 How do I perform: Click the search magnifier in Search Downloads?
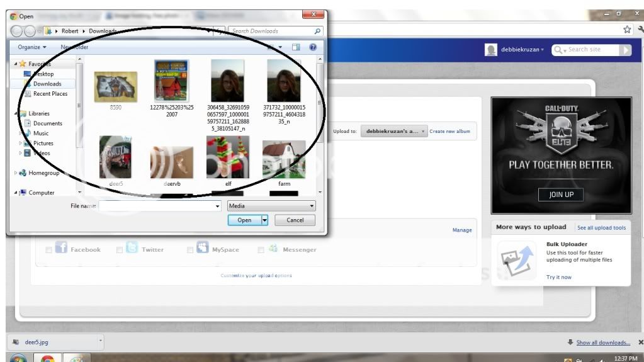coord(317,31)
